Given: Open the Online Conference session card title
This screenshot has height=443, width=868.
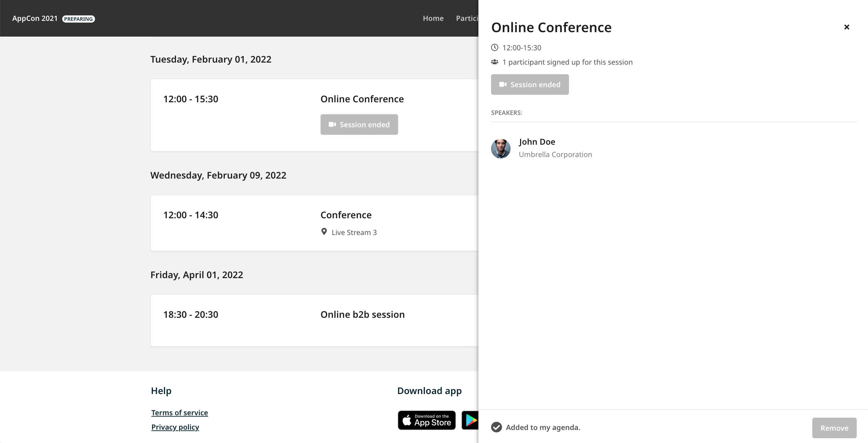Looking at the screenshot, I should 362,99.
